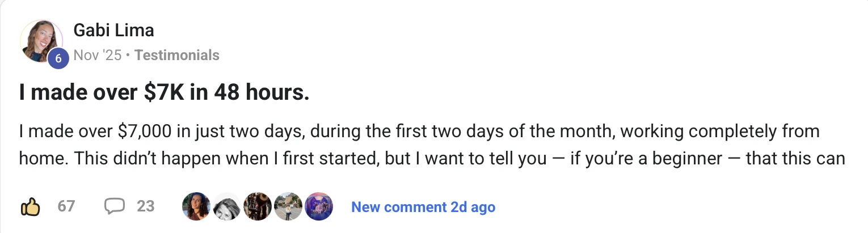868x233 pixels.
Task: Click the black-and-white commenter avatar
Action: 226,207
